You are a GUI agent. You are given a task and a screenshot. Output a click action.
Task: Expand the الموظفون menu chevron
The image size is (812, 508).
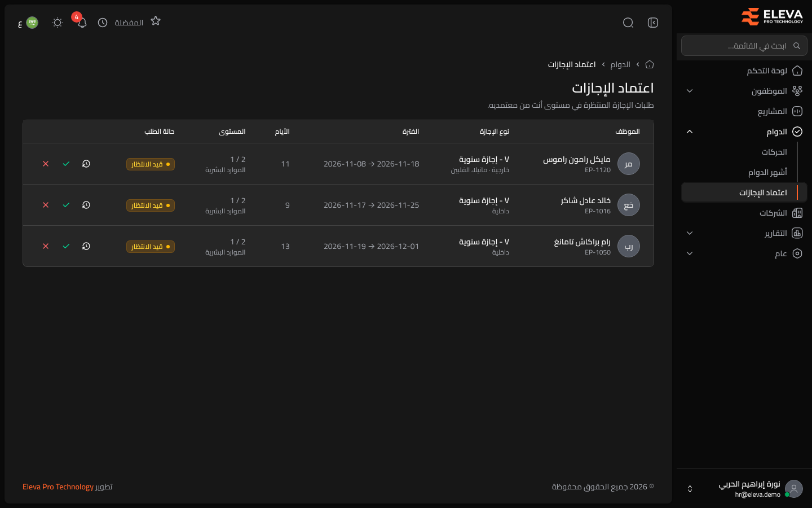coord(690,91)
